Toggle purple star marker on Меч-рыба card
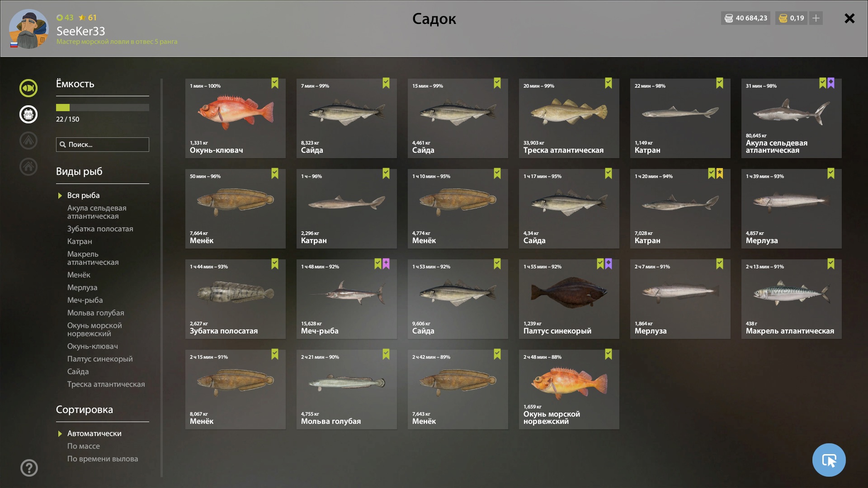 point(386,264)
